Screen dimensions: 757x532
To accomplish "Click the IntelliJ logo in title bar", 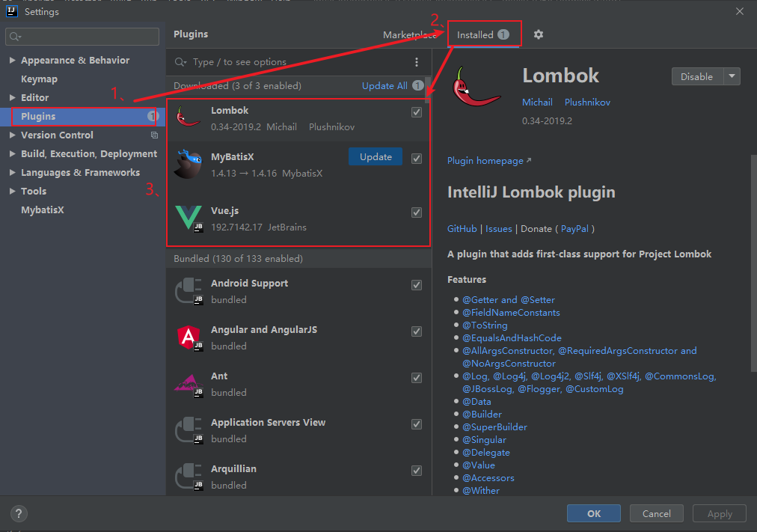I will [x=11, y=11].
